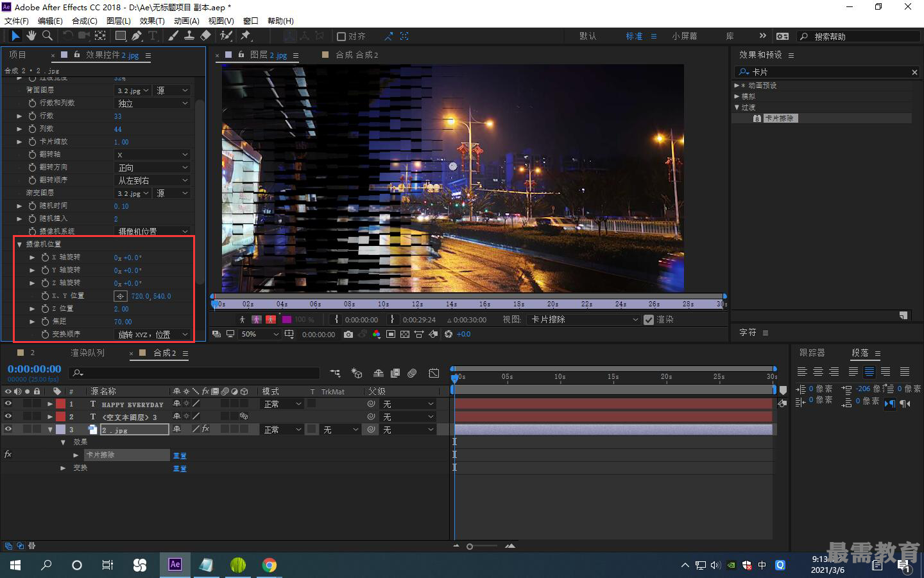The image size is (924, 578).
Task: Open the 合成(C) menu
Action: (x=85, y=21)
